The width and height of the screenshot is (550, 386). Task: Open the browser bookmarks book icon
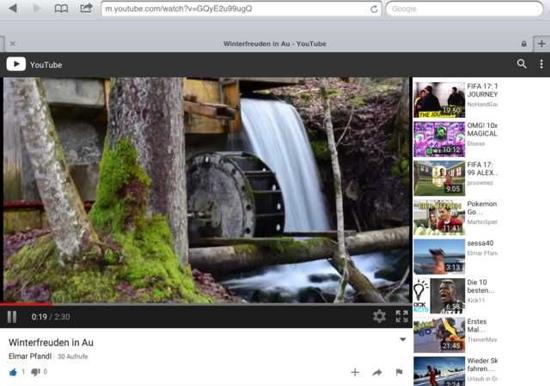point(61,8)
